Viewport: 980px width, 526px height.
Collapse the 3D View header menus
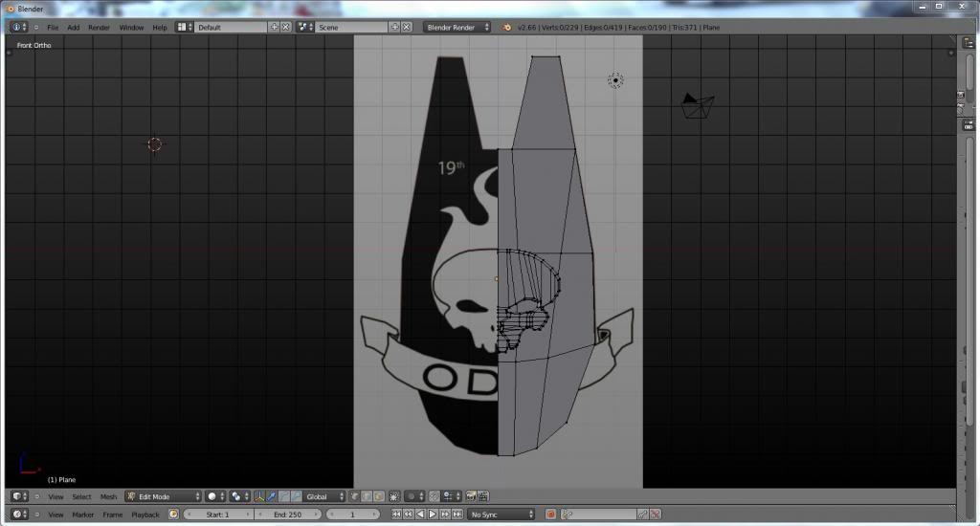(x=36, y=496)
